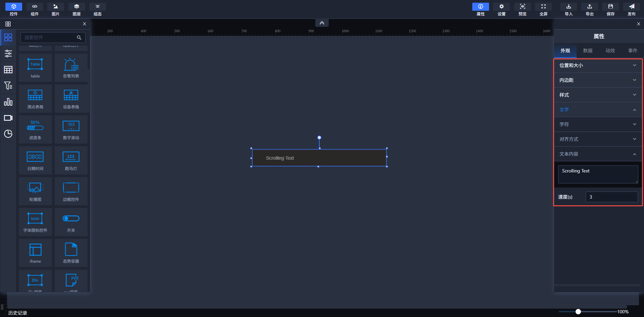
Task: Select the 跑马灯 marquee widget
Action: click(x=71, y=160)
